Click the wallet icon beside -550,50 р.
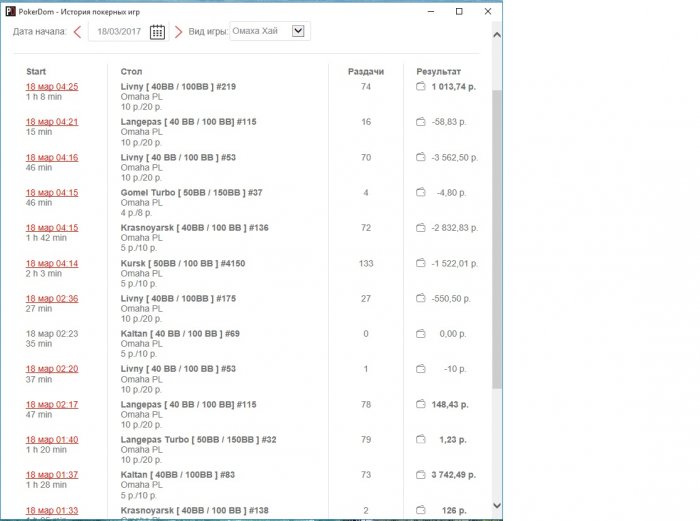Image resolution: width=700 pixels, height=521 pixels. (x=421, y=298)
